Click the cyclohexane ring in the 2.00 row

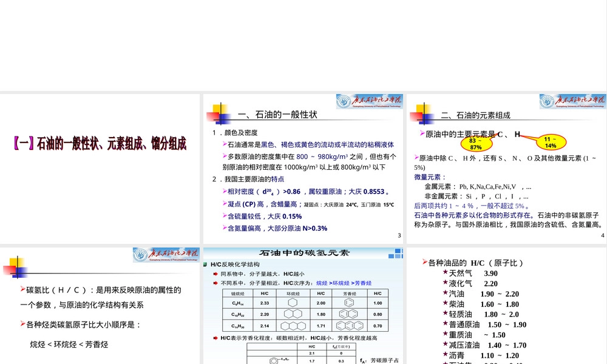(x=293, y=303)
